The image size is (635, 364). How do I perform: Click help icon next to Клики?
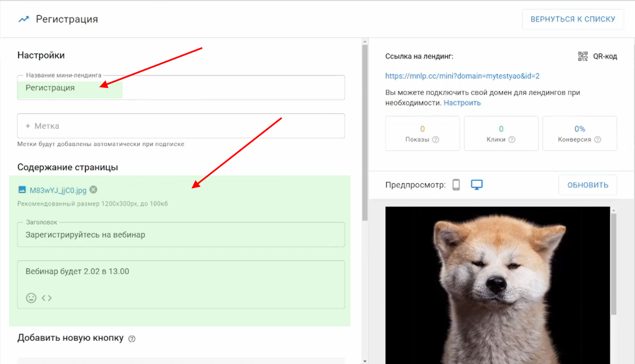pyautogui.click(x=512, y=140)
